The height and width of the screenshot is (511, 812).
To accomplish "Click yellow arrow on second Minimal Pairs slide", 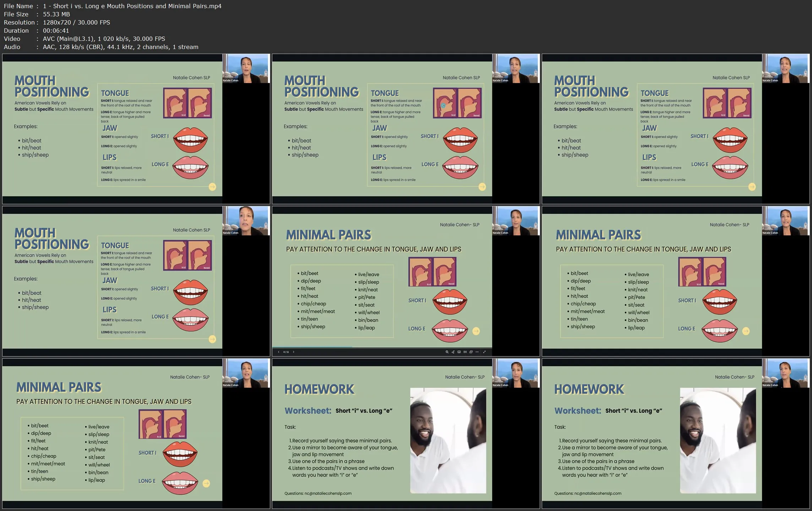I will [746, 331].
